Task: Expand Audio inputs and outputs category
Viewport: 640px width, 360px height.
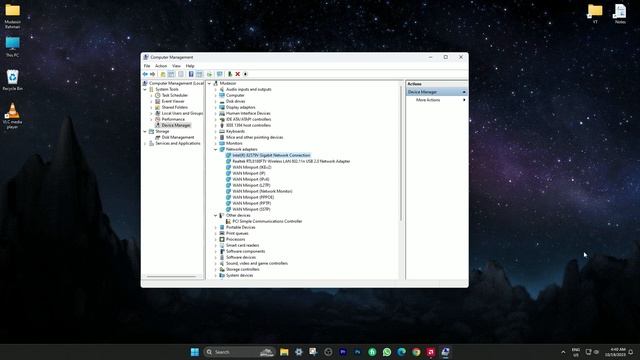Action: pos(216,89)
